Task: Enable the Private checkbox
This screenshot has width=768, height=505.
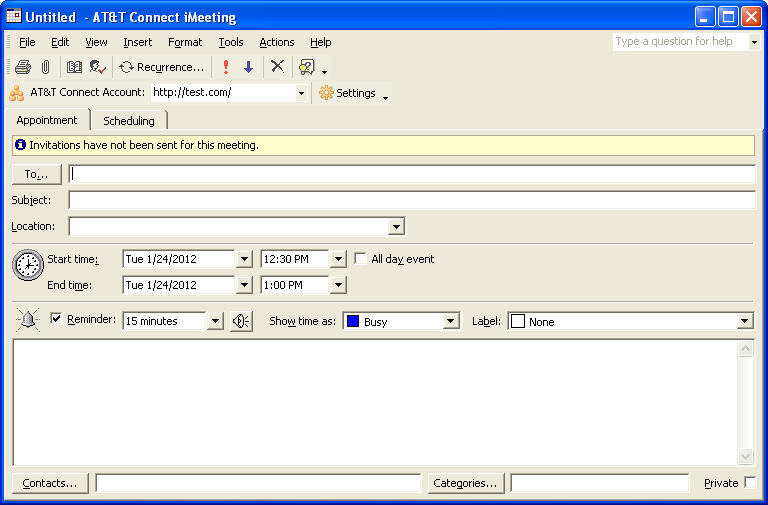Action: point(750,482)
